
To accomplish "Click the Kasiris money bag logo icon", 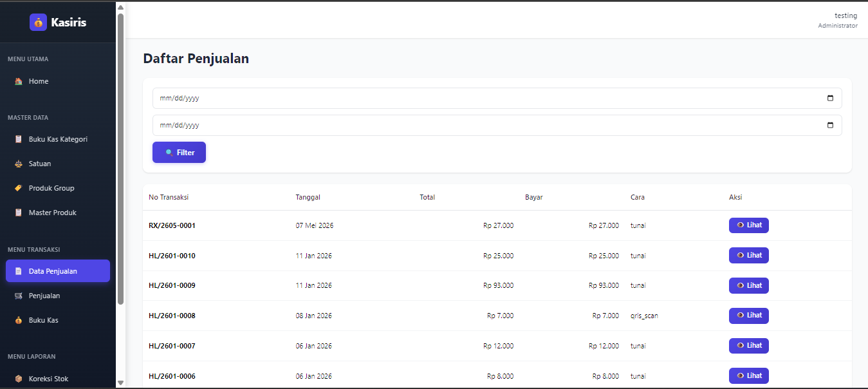I will coord(38,22).
